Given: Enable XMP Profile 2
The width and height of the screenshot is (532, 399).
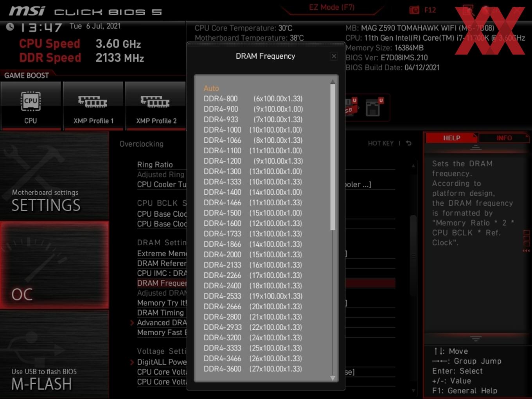Looking at the screenshot, I should (x=156, y=106).
